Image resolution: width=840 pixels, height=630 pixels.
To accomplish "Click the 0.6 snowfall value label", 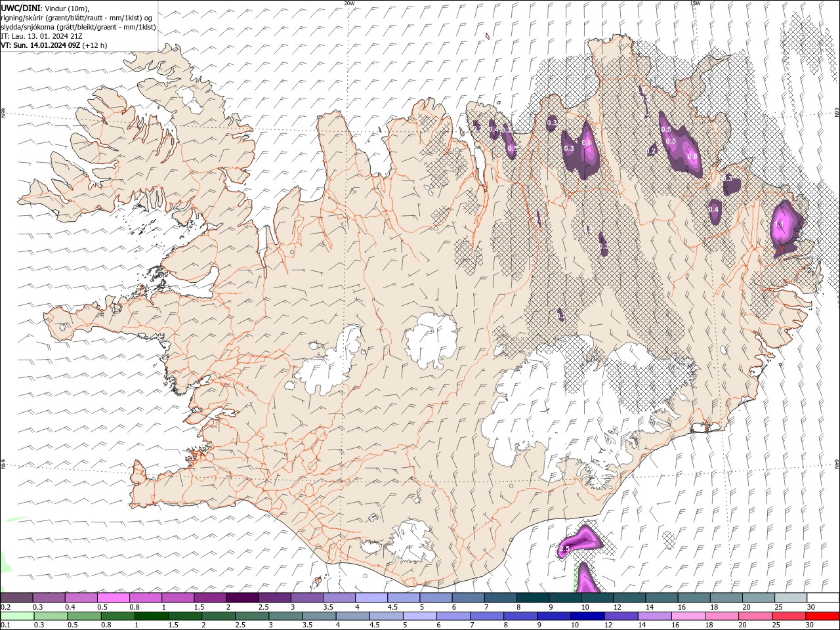I will tap(587, 142).
